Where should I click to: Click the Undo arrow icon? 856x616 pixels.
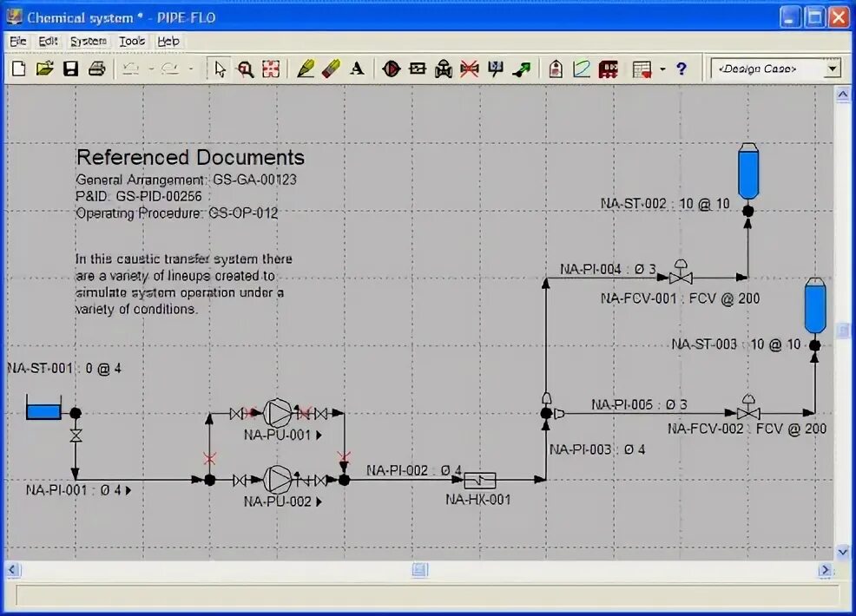[130, 69]
